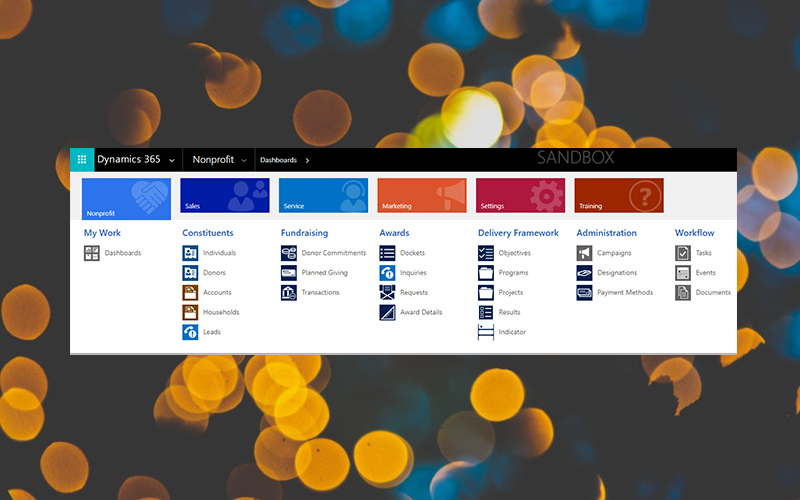Click the Documents icon
The image size is (800, 500).
point(683,292)
